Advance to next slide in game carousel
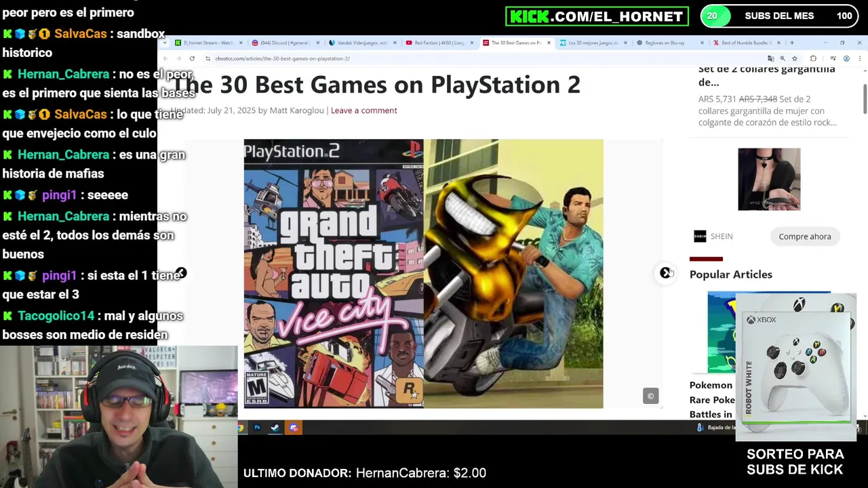 tap(665, 272)
